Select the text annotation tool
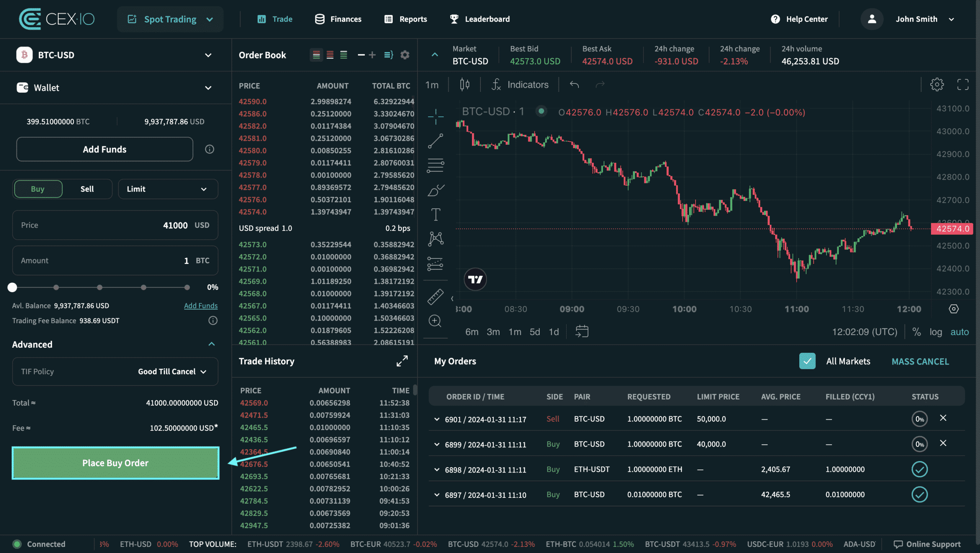 coord(436,214)
